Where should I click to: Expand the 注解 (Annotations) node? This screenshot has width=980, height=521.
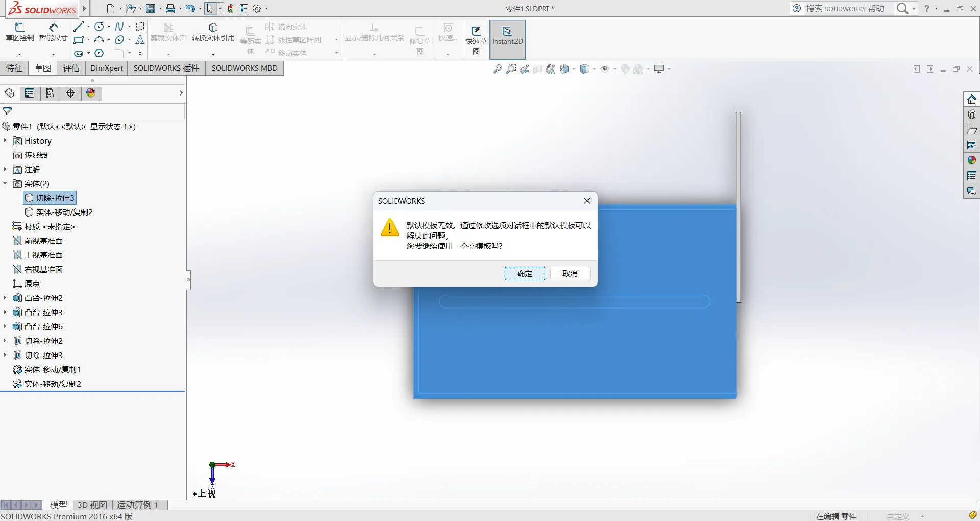pyautogui.click(x=5, y=169)
